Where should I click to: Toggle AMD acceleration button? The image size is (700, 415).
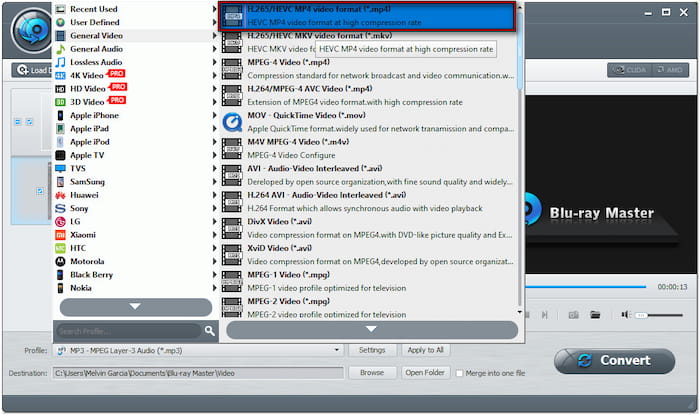tap(670, 70)
